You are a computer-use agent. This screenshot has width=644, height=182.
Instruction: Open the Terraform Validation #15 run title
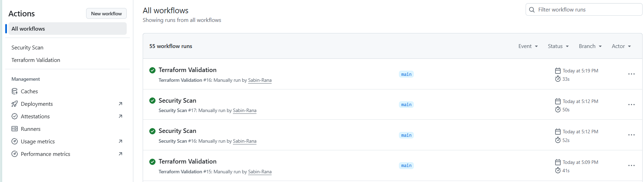pyautogui.click(x=187, y=161)
